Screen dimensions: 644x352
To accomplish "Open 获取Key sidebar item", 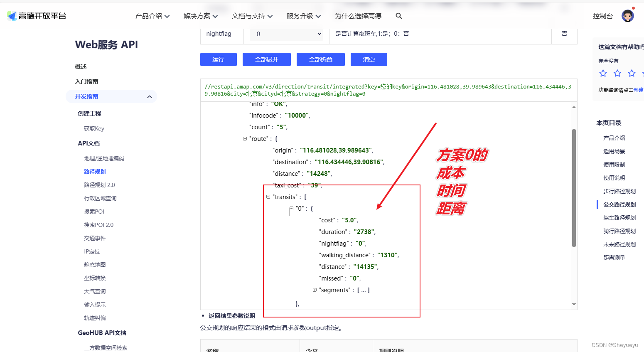I will (94, 128).
